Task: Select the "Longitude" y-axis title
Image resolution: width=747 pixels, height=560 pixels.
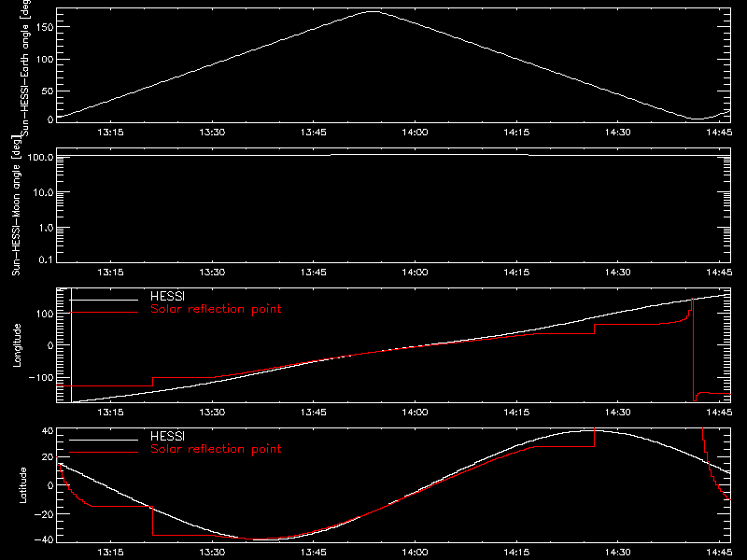Action: coord(17,345)
